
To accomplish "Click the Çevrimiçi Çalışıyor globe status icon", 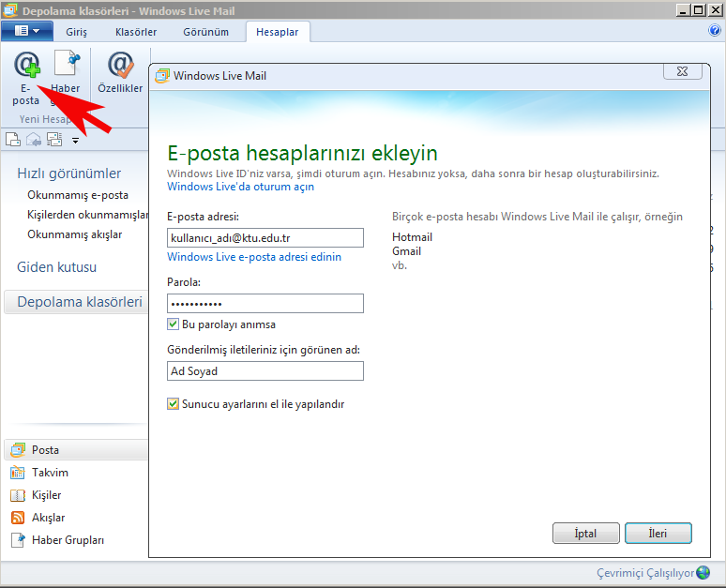I will coord(703,573).
